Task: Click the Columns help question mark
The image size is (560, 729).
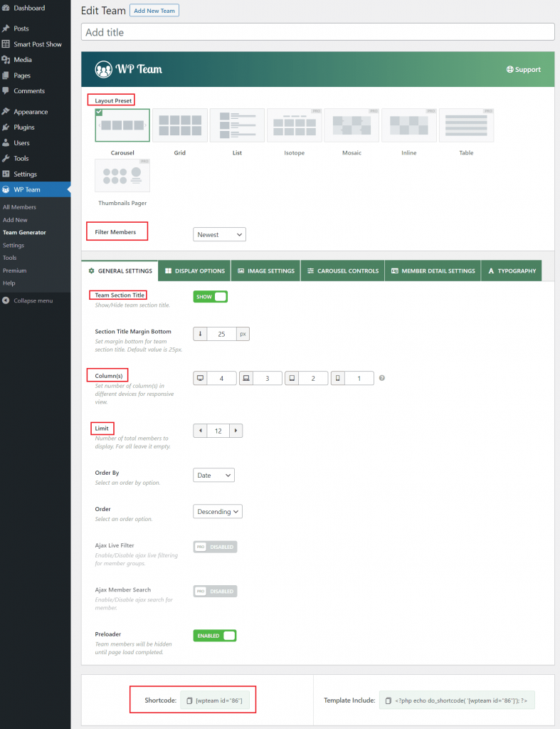Action: [x=382, y=378]
